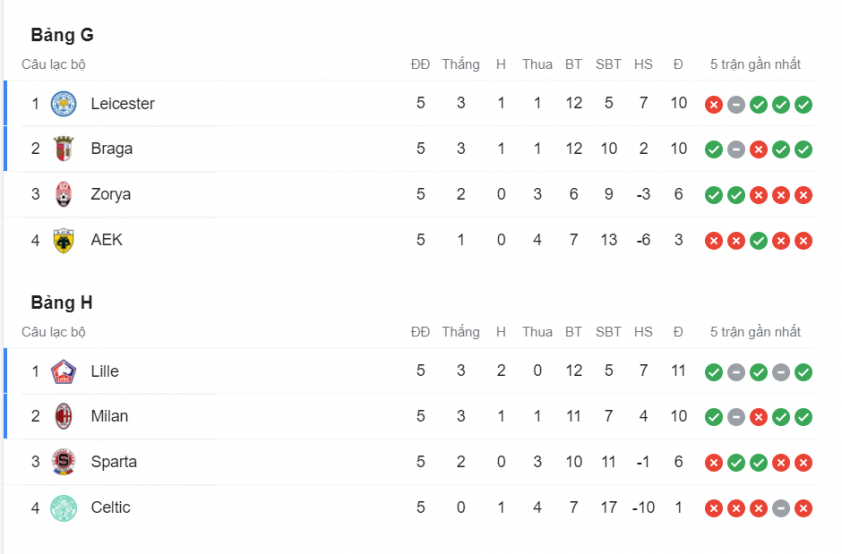842x554 pixels.
Task: Click the Braga club crest
Action: (63, 149)
